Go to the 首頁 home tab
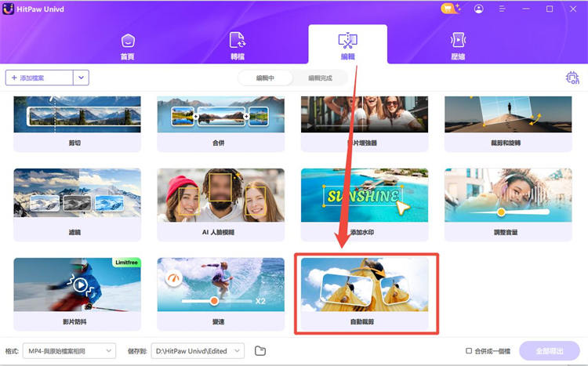Viewport: 588px width, 366px height. (x=126, y=46)
